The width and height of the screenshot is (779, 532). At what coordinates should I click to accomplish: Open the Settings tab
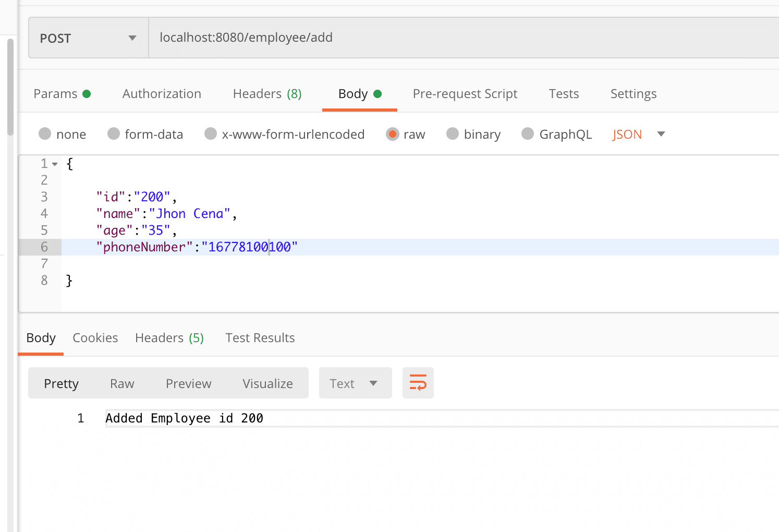[x=634, y=94]
